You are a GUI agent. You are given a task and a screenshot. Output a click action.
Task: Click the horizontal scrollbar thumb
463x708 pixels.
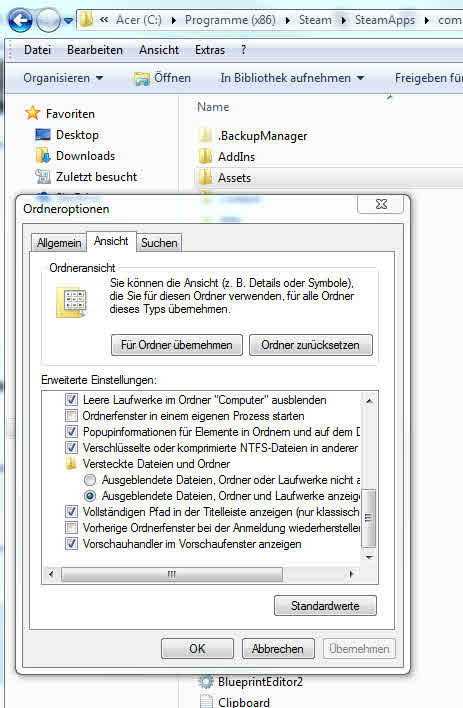pyautogui.click(x=172, y=574)
